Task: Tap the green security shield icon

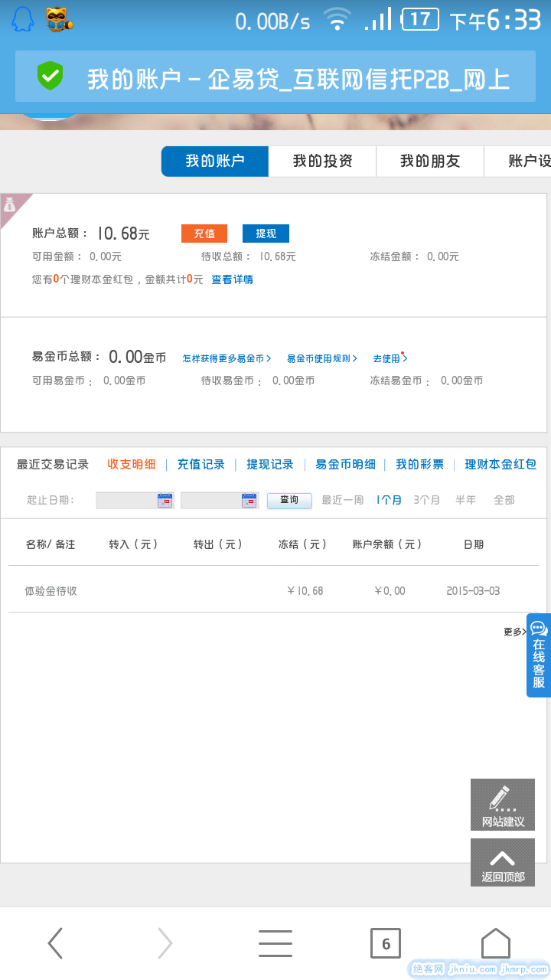Action: pos(51,77)
